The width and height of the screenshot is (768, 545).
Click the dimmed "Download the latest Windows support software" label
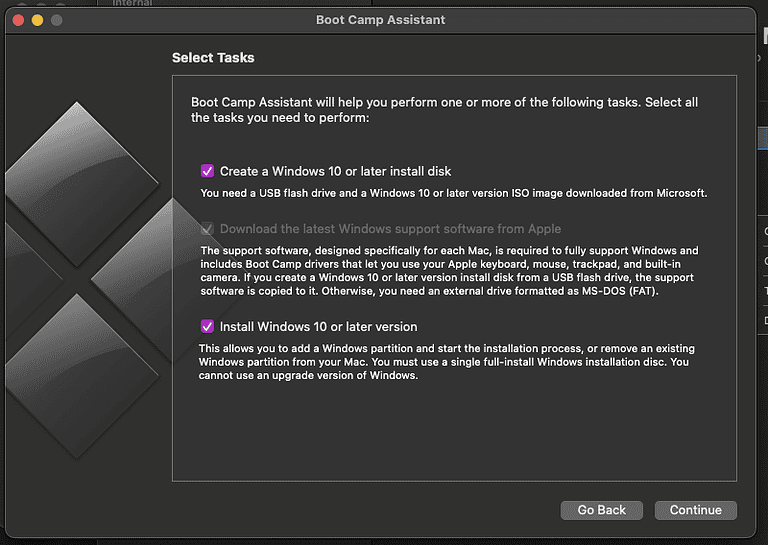[x=390, y=229]
